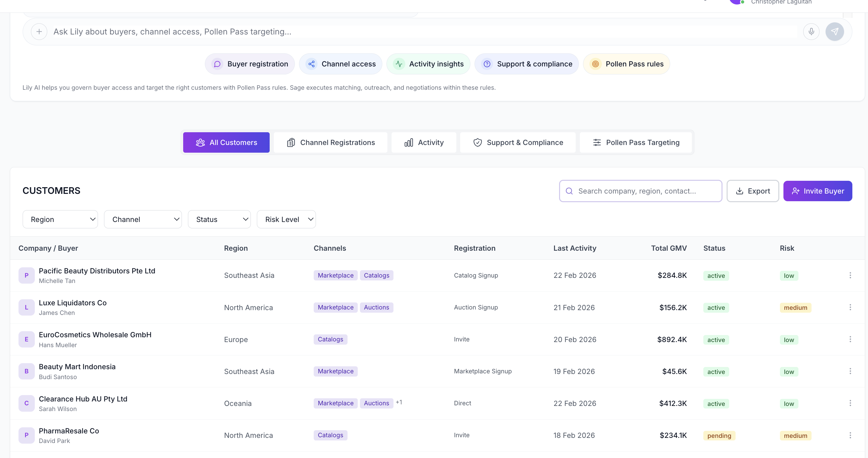
Task: Switch to the Support & Compliance tab
Action: 518,142
